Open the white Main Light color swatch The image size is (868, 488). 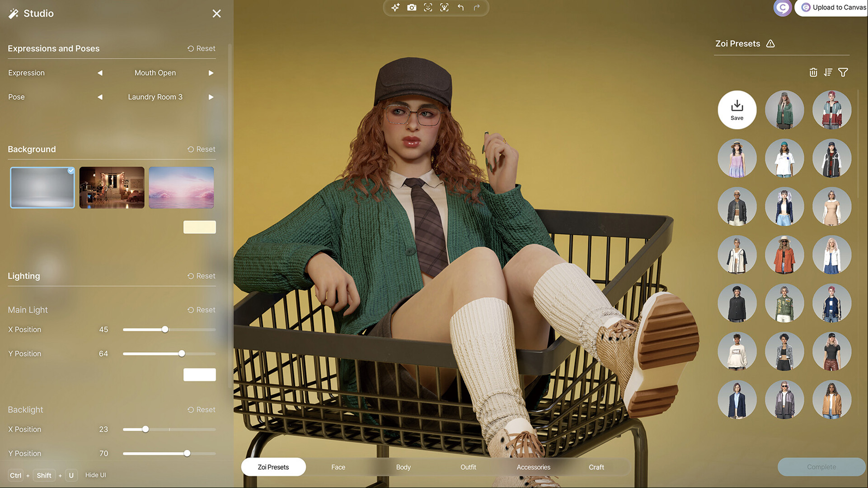pos(200,375)
